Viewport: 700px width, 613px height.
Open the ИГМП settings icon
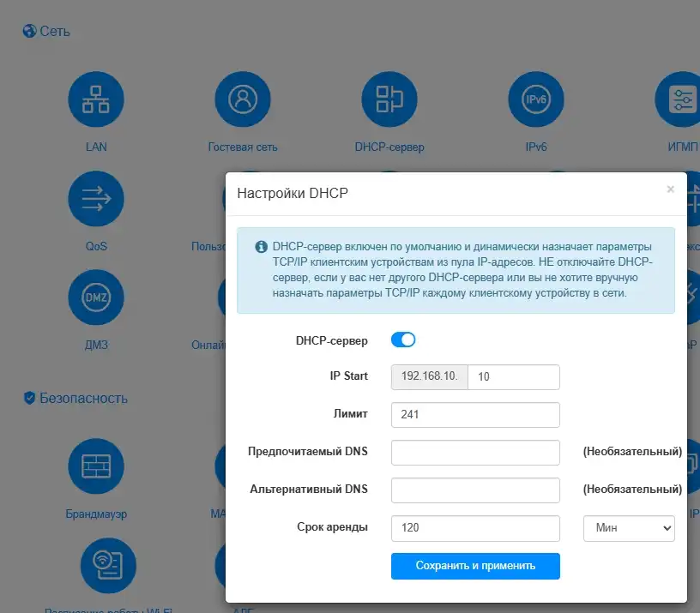click(680, 99)
